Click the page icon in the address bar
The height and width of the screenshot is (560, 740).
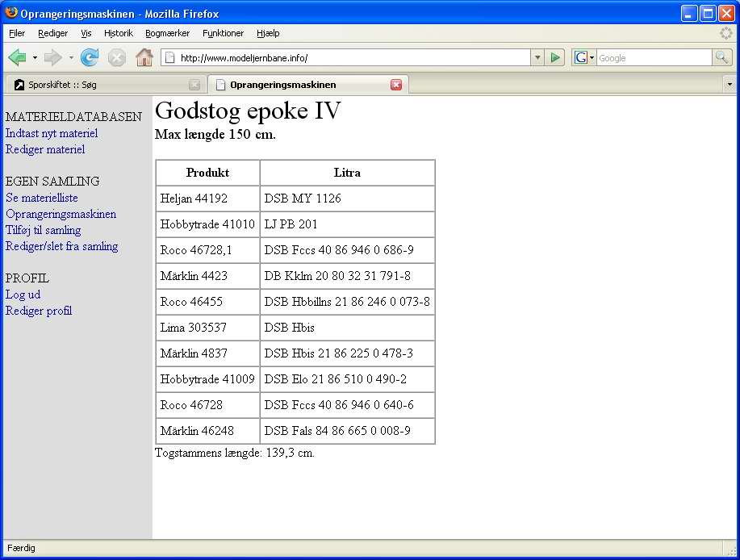tap(170, 58)
